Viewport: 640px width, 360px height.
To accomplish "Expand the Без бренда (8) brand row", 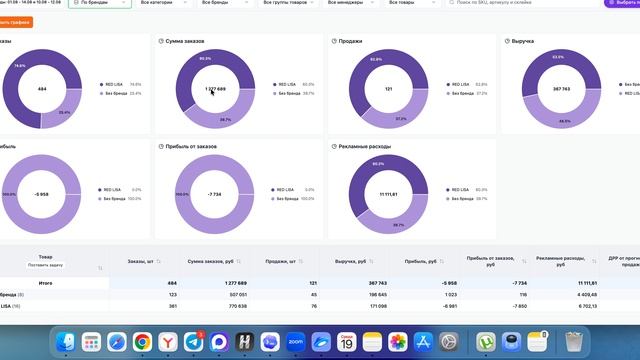I will pyautogui.click(x=12, y=294).
